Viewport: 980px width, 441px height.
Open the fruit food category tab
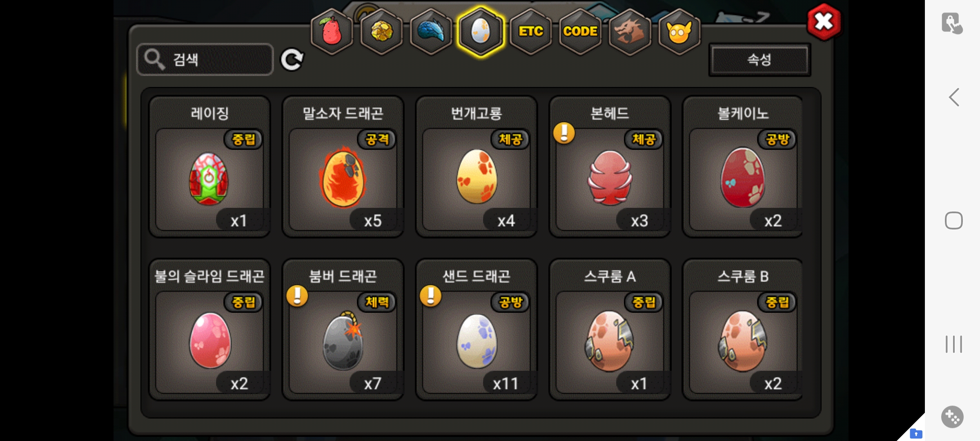pyautogui.click(x=332, y=31)
